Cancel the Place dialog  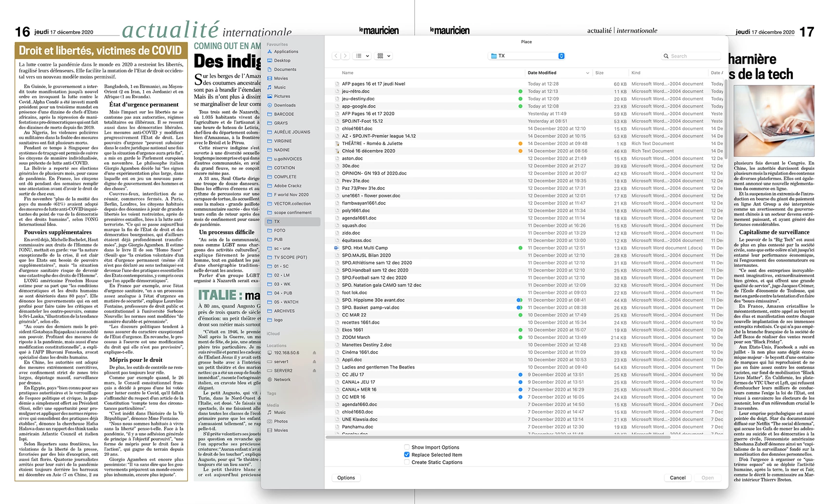(677, 478)
